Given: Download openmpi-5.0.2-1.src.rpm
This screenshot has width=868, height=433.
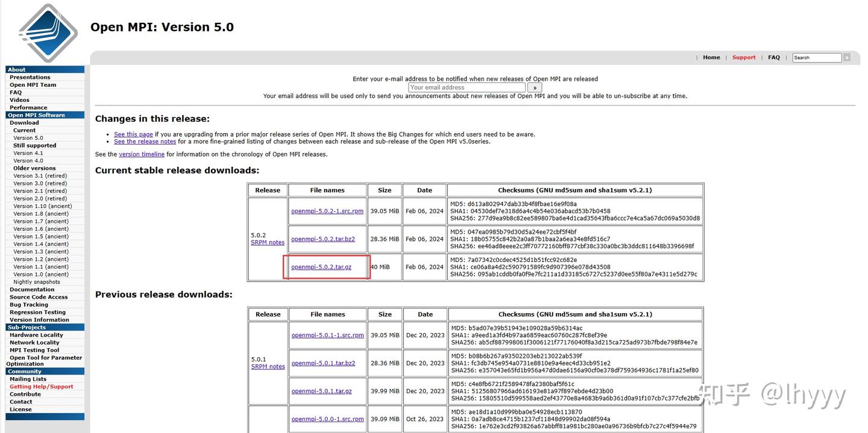Looking at the screenshot, I should [x=327, y=211].
